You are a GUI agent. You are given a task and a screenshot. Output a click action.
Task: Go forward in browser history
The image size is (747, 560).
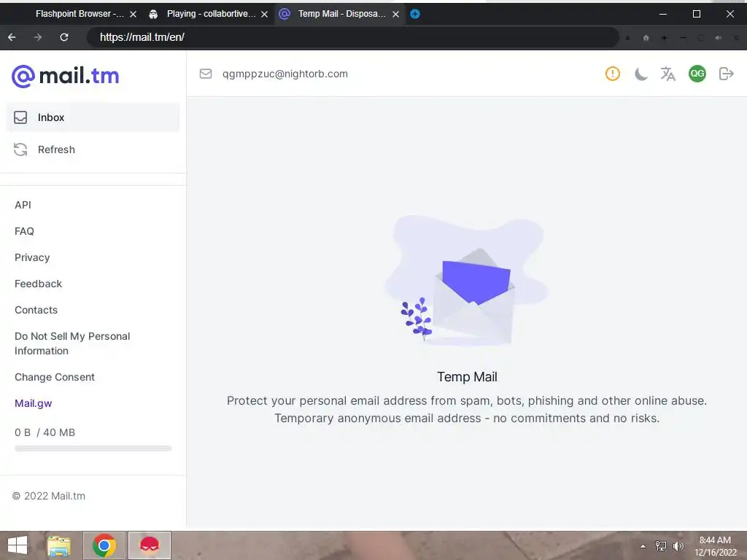click(38, 37)
